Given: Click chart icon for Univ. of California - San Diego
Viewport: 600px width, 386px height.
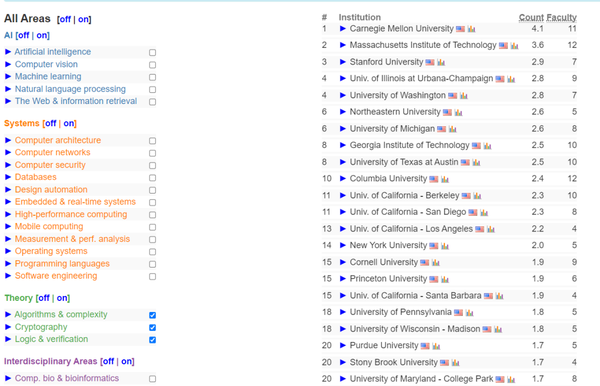Looking at the screenshot, I should click(484, 212).
